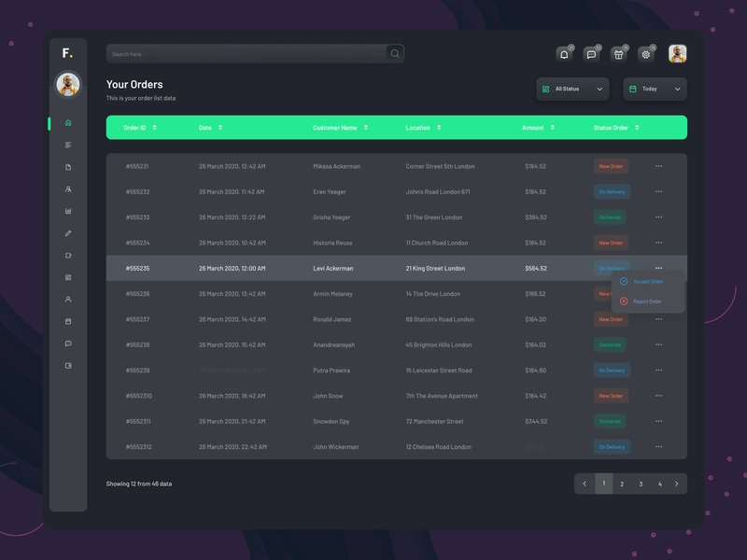Open the customers people sidebar icon
This screenshot has width=747, height=560.
[68, 189]
